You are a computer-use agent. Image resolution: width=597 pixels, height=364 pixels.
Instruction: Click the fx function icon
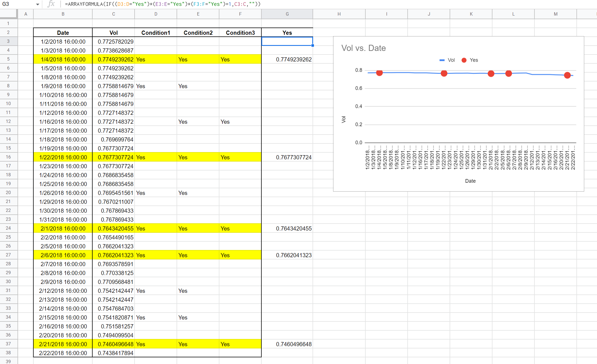point(51,4)
